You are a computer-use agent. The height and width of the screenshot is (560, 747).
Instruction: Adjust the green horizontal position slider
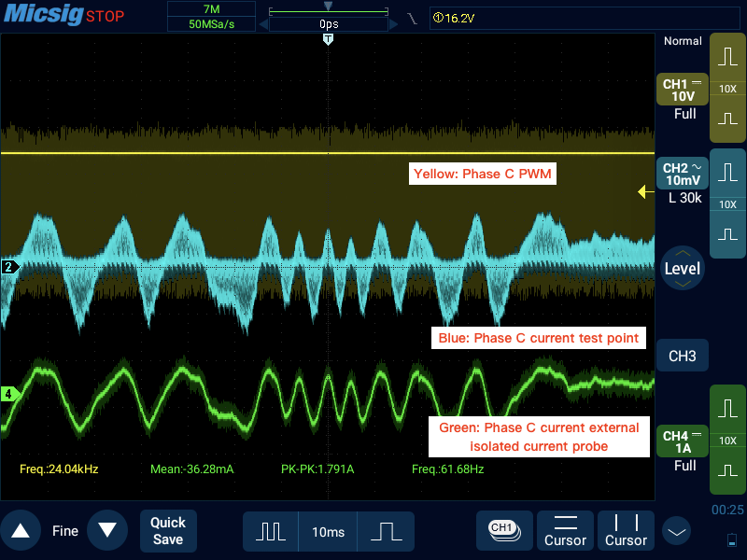click(x=327, y=12)
